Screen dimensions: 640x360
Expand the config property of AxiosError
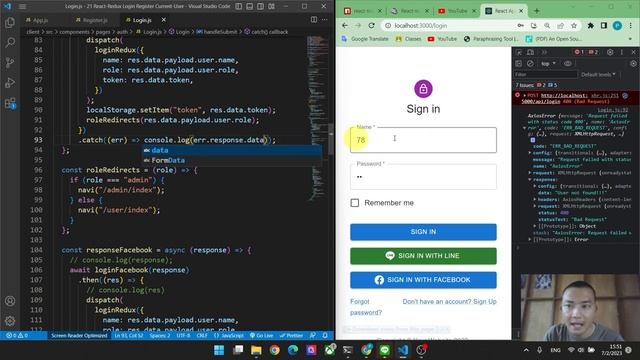(x=530, y=153)
